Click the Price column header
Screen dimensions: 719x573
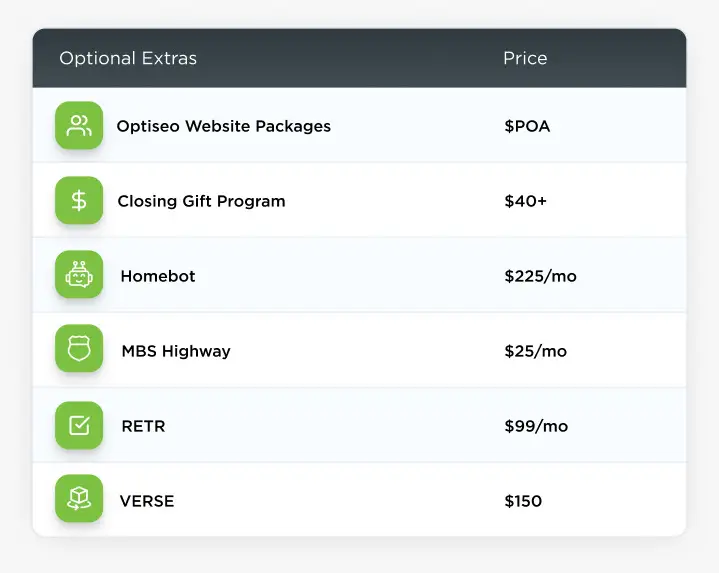pyautogui.click(x=525, y=58)
